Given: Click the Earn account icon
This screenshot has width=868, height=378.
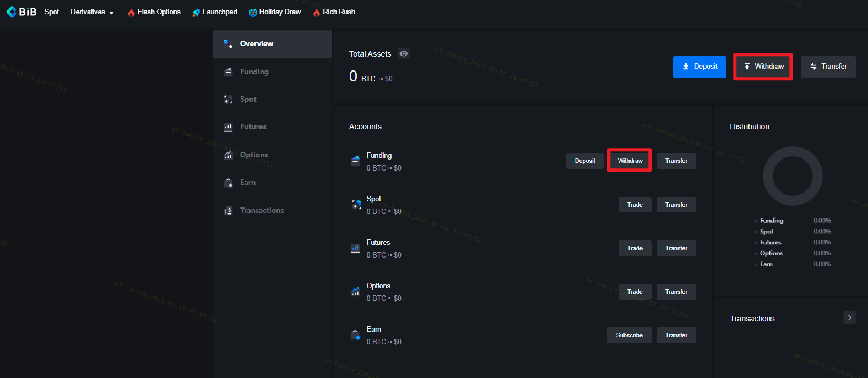Looking at the screenshot, I should 356,335.
